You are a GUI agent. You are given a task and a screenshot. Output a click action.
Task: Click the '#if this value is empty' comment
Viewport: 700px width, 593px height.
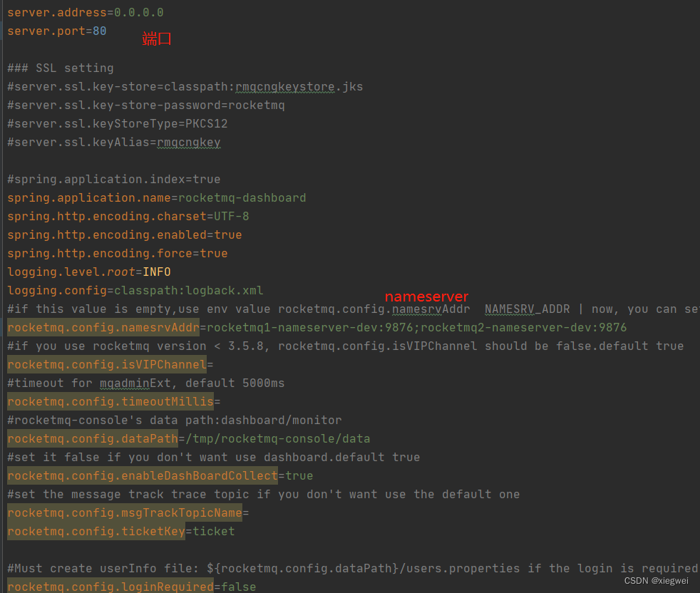[354, 309]
